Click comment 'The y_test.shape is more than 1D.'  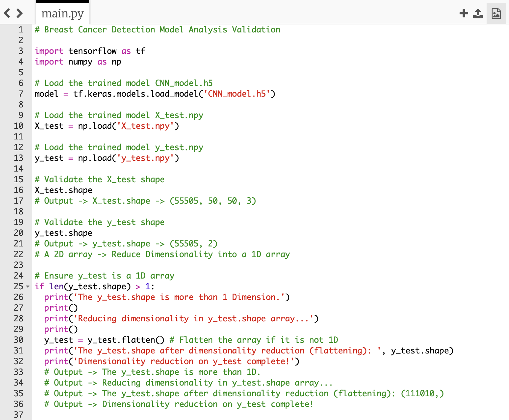(x=152, y=372)
